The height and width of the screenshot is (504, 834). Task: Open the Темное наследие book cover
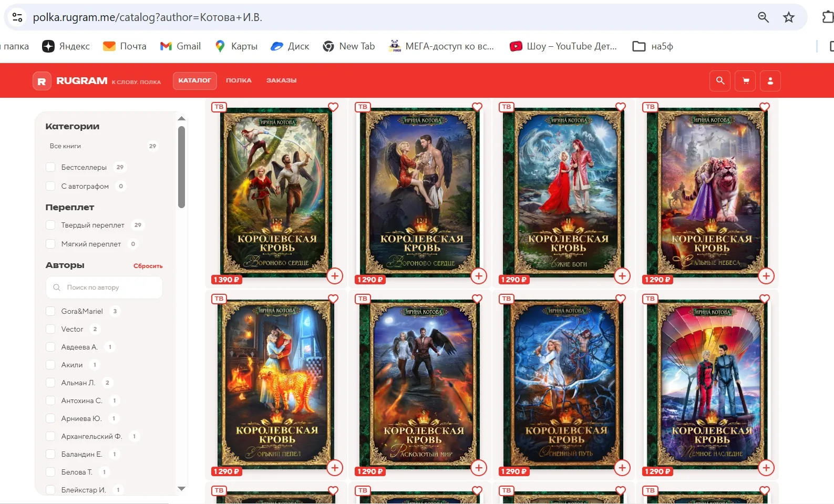pos(707,384)
